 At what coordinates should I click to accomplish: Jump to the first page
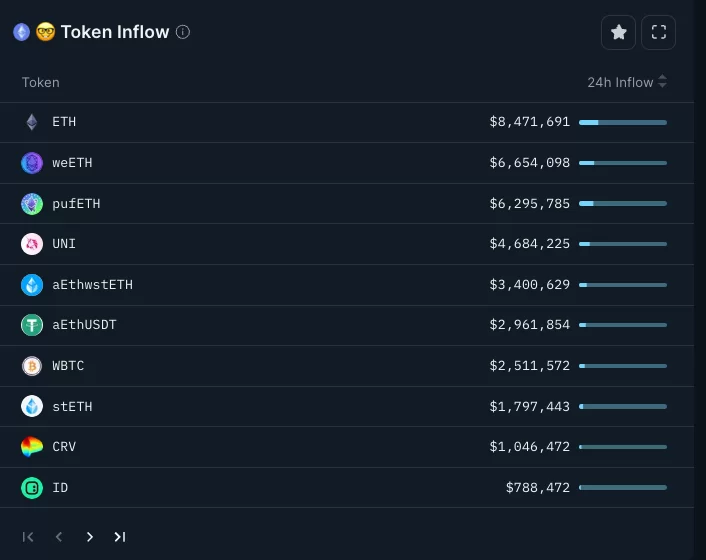click(28, 537)
